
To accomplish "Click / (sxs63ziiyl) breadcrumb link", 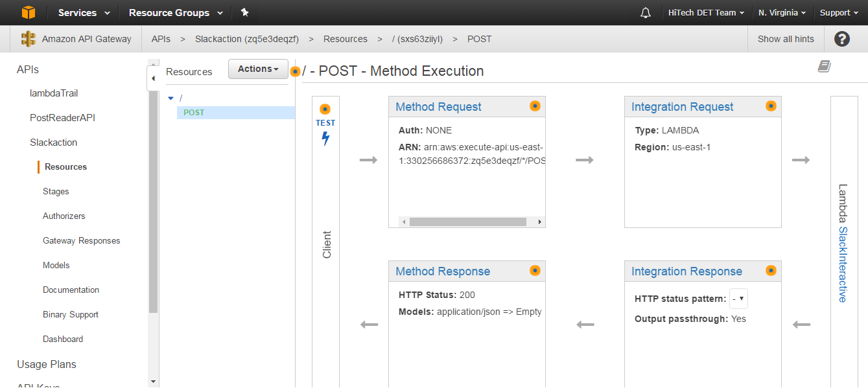I will point(417,39).
